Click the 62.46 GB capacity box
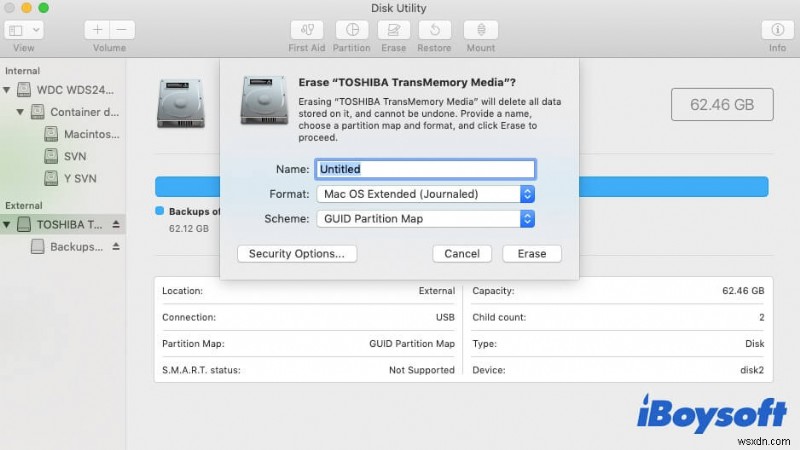This screenshot has width=800, height=450. pos(722,105)
